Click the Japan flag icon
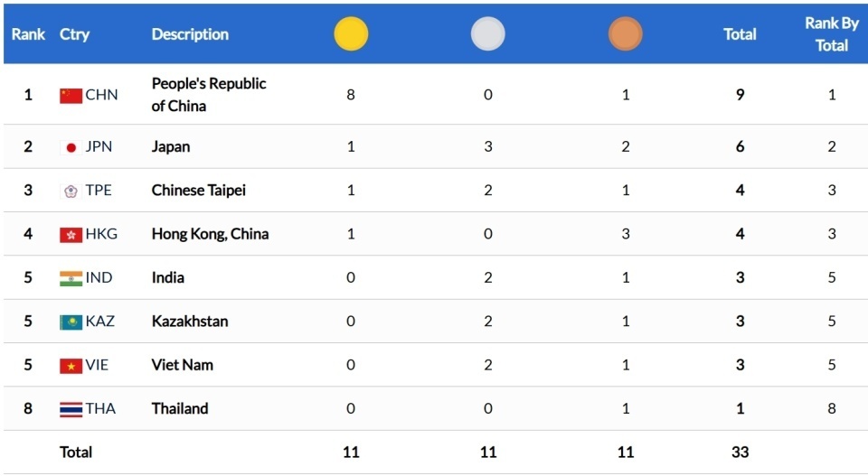 point(71,147)
